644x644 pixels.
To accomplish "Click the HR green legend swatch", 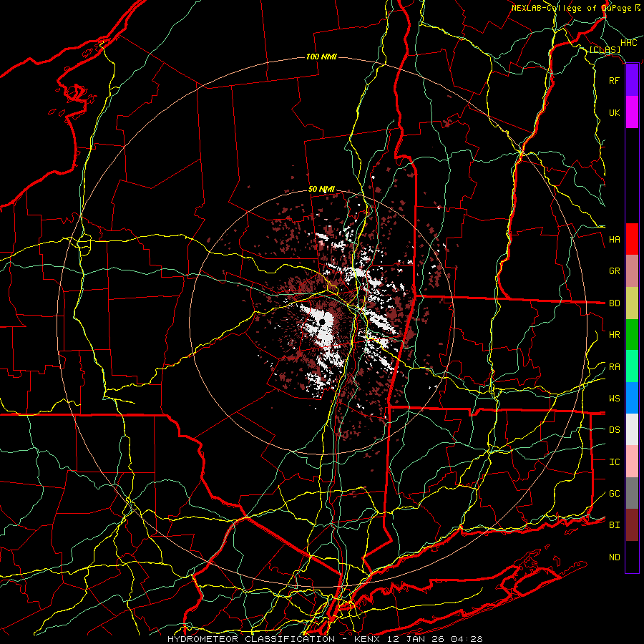I will (632, 334).
